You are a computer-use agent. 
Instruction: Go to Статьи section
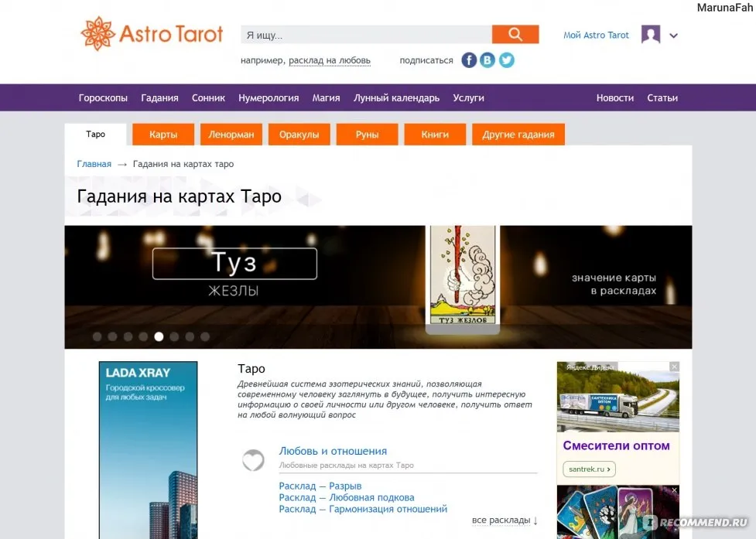click(x=662, y=97)
